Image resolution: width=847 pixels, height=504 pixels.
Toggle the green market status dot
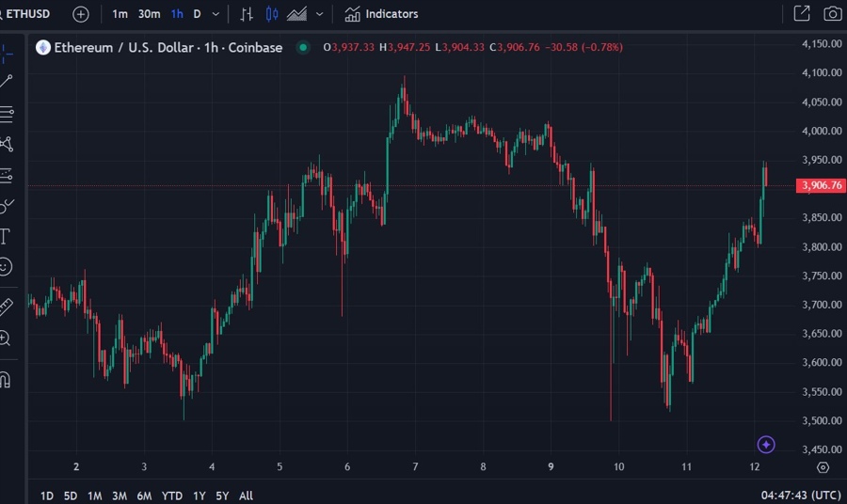[303, 47]
